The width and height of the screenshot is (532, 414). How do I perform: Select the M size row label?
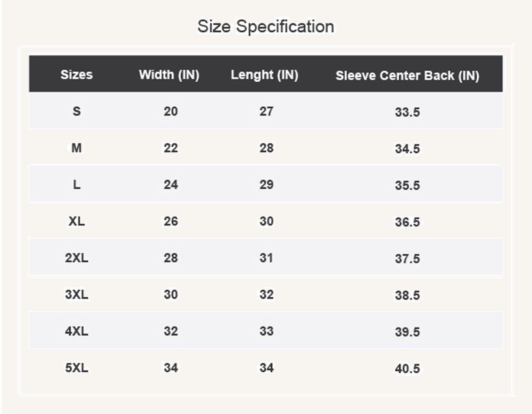77,148
